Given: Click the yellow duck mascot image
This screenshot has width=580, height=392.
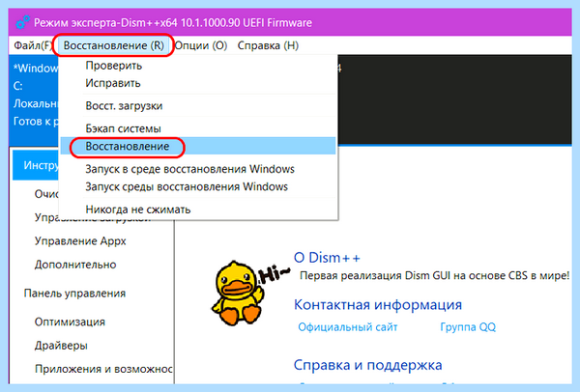Looking at the screenshot, I should pos(238,294).
